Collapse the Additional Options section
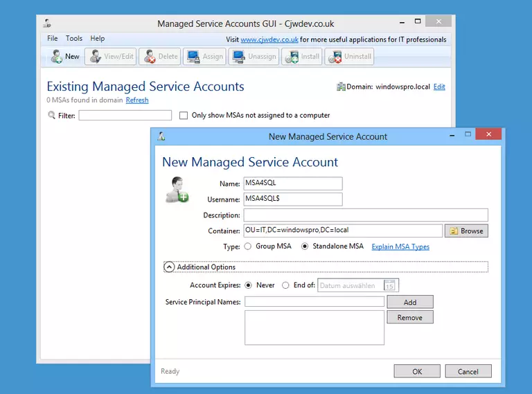 pos(169,267)
